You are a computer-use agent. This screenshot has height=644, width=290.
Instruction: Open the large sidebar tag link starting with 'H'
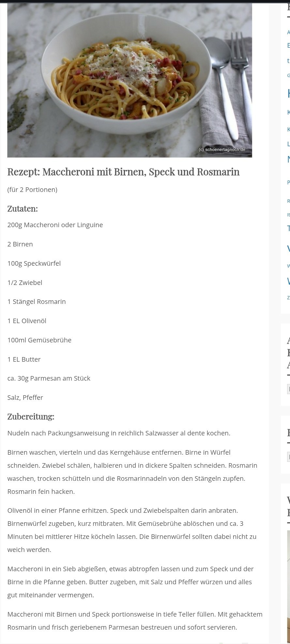[288, 93]
